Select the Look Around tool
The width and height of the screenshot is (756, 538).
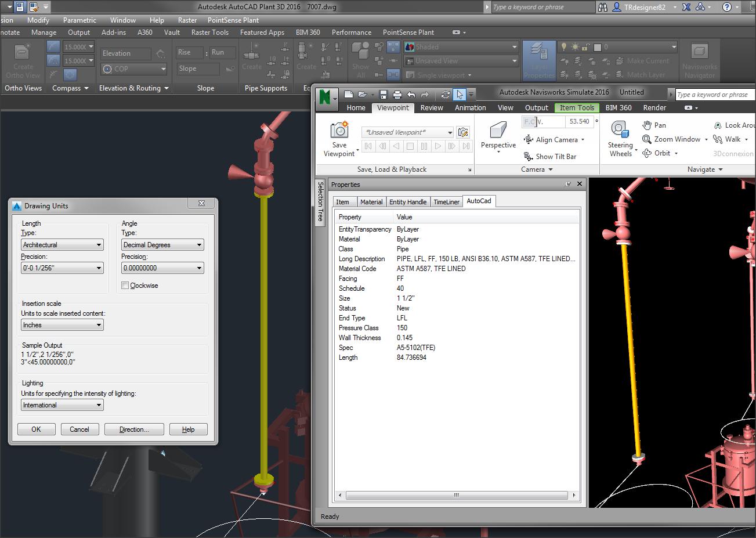click(x=735, y=125)
